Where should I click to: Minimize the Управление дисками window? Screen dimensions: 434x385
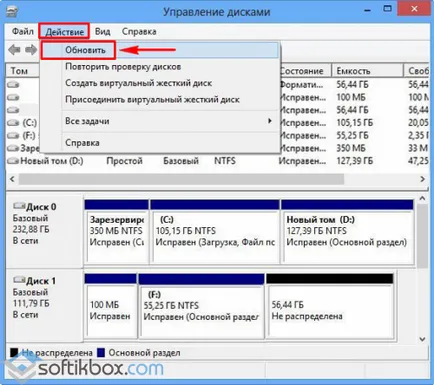[x=368, y=10]
